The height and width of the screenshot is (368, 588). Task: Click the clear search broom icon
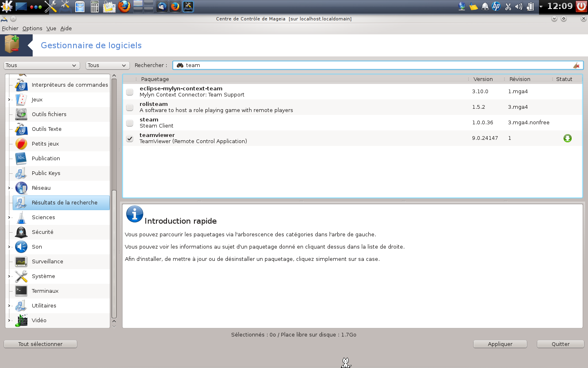click(x=576, y=65)
